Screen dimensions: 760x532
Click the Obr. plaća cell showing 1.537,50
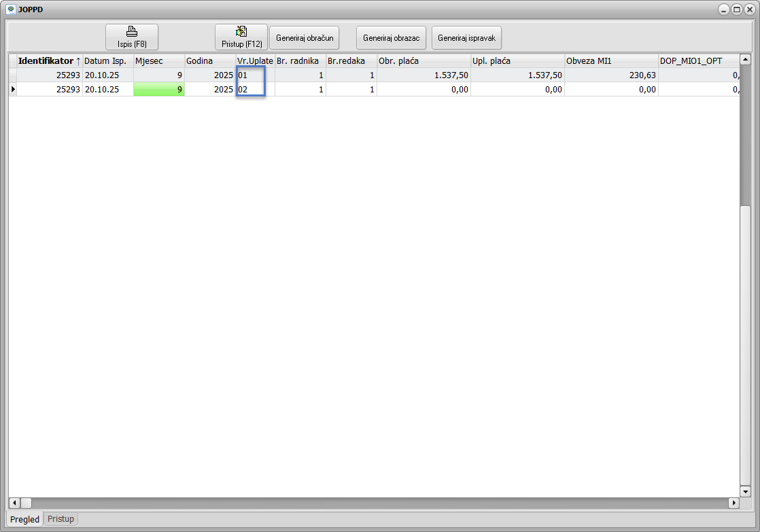point(423,75)
